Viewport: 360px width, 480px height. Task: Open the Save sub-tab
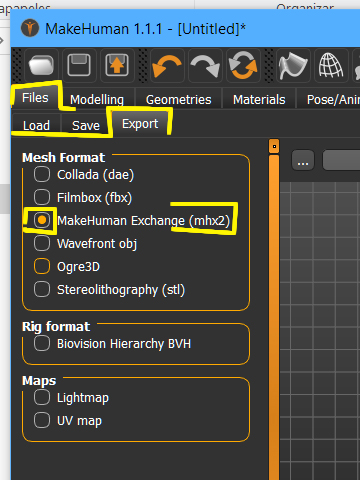[86, 125]
